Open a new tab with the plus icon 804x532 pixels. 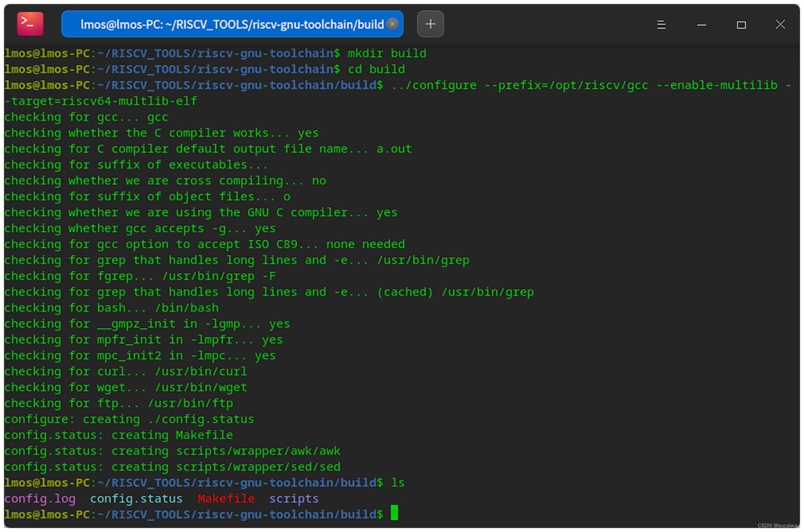(x=430, y=24)
